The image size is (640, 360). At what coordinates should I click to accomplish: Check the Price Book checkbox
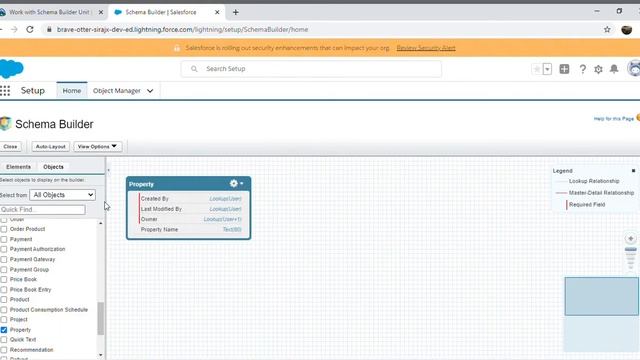click(x=4, y=279)
